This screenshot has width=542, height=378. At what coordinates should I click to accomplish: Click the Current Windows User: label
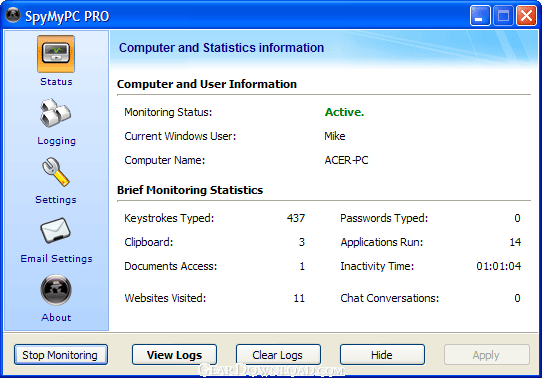click(x=180, y=136)
